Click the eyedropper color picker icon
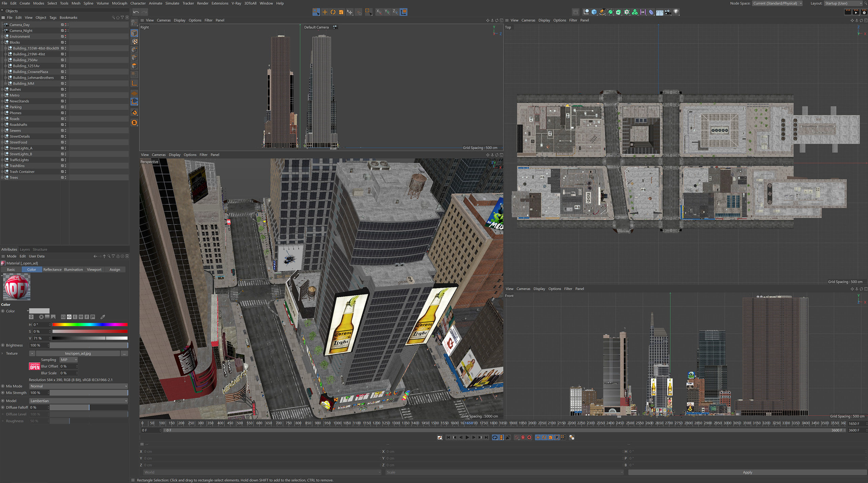The image size is (868, 483). tap(103, 317)
